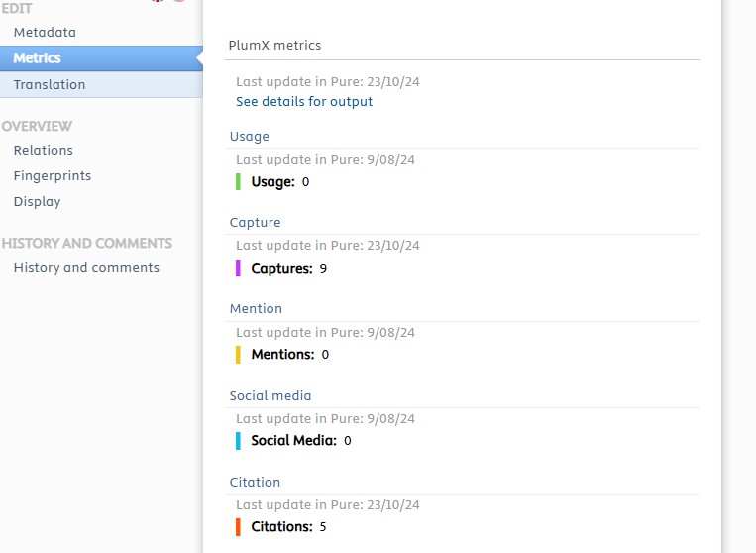756x553 pixels.
Task: Click the blue Social Media color bar
Action: pos(238,441)
